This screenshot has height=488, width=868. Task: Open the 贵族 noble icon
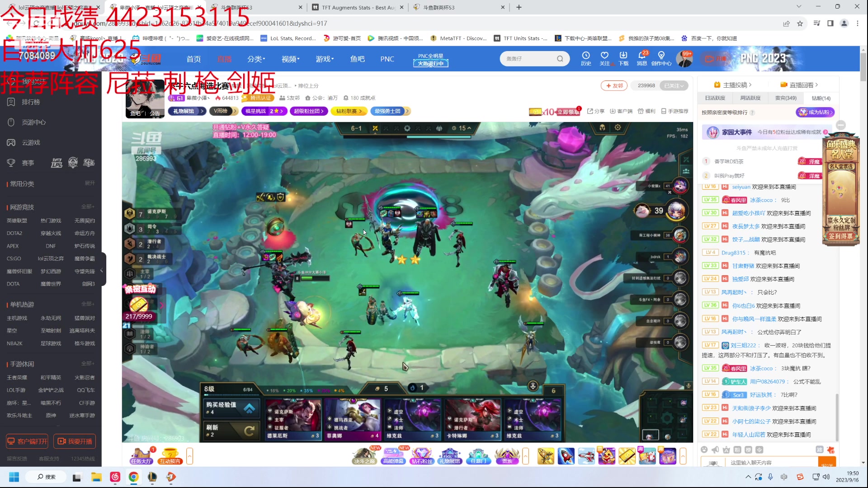(507, 456)
